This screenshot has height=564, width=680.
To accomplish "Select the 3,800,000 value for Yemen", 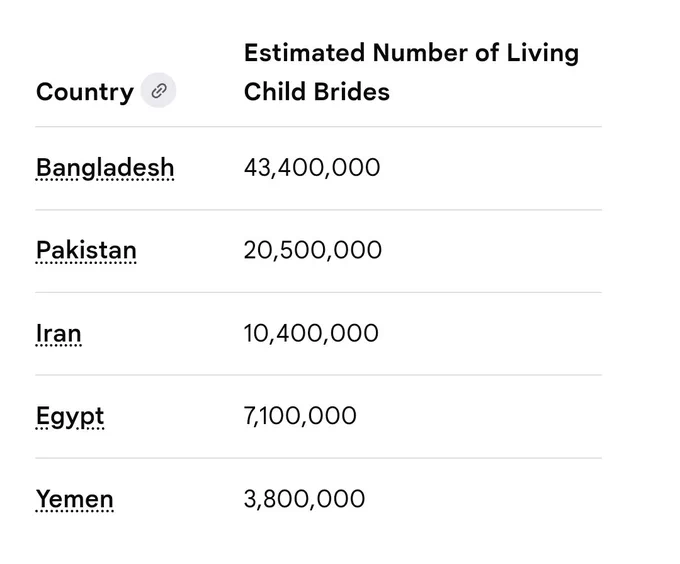I will coord(304,499).
